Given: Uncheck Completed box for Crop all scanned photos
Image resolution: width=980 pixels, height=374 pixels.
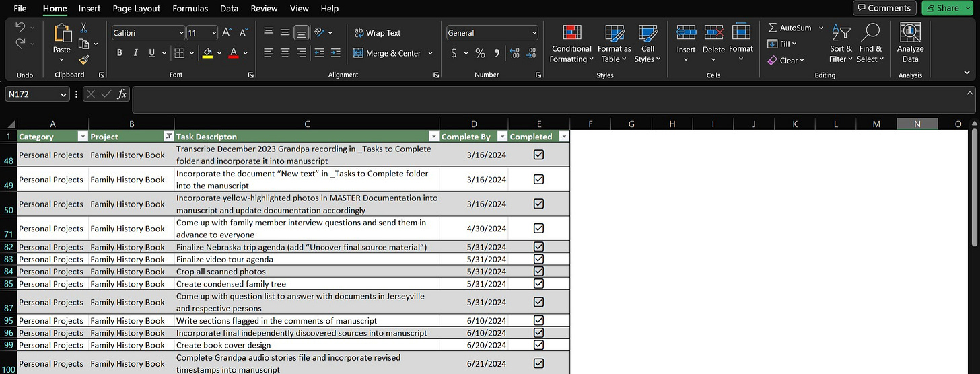Looking at the screenshot, I should (538, 271).
